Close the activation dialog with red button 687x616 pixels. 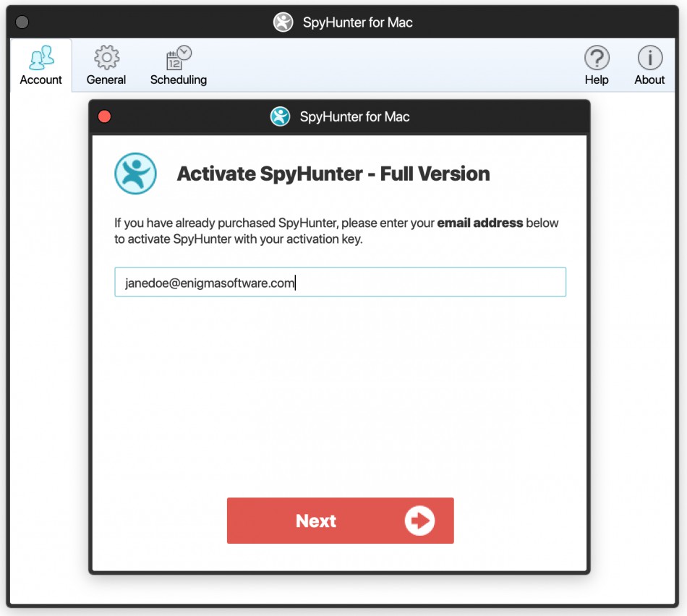coord(104,116)
